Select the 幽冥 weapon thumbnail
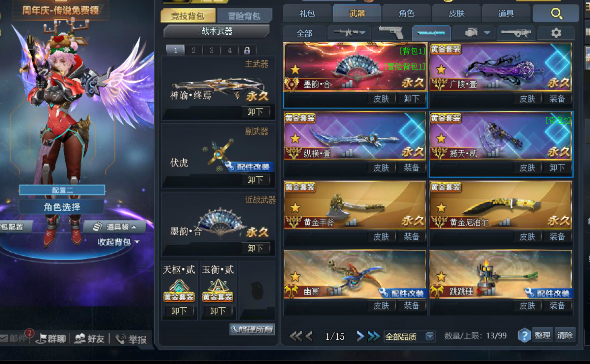 (x=355, y=274)
